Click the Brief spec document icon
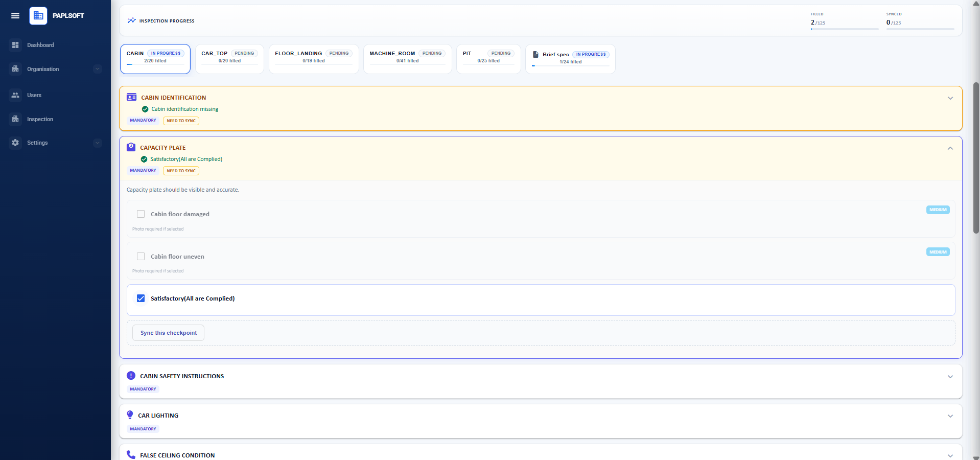The image size is (980, 460). coord(535,54)
